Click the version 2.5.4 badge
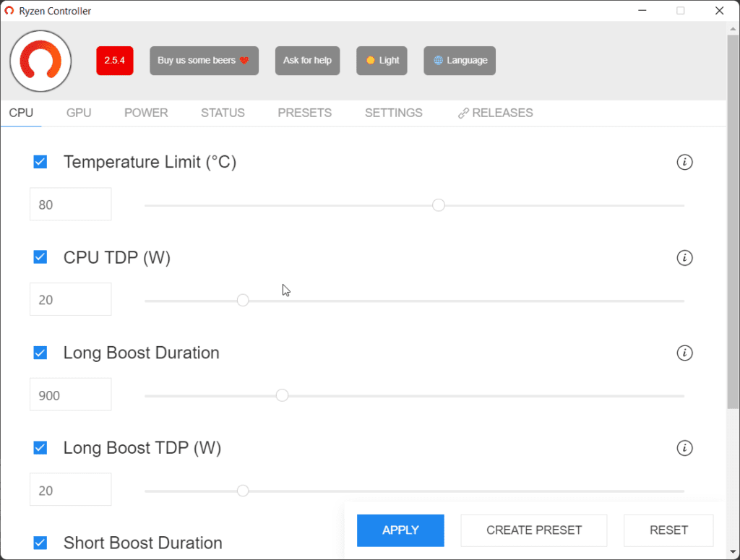Image resolution: width=740 pixels, height=560 pixels. coord(115,61)
